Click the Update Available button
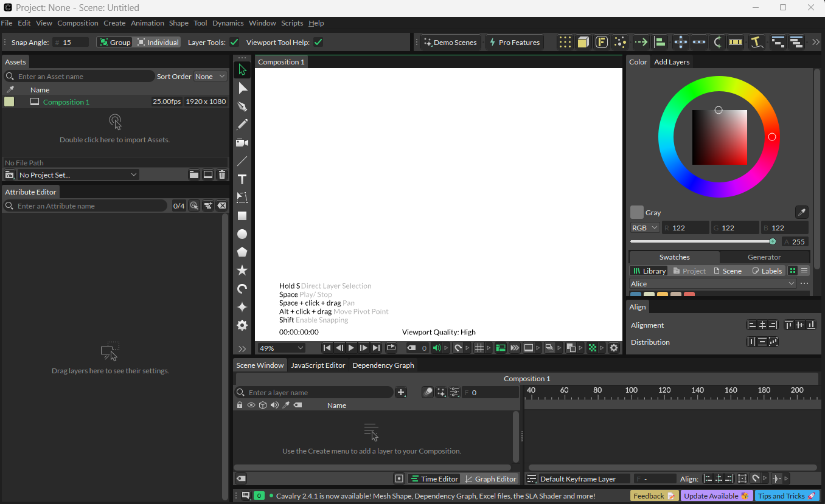Screen dimensions: 825x504 [x=716, y=495]
